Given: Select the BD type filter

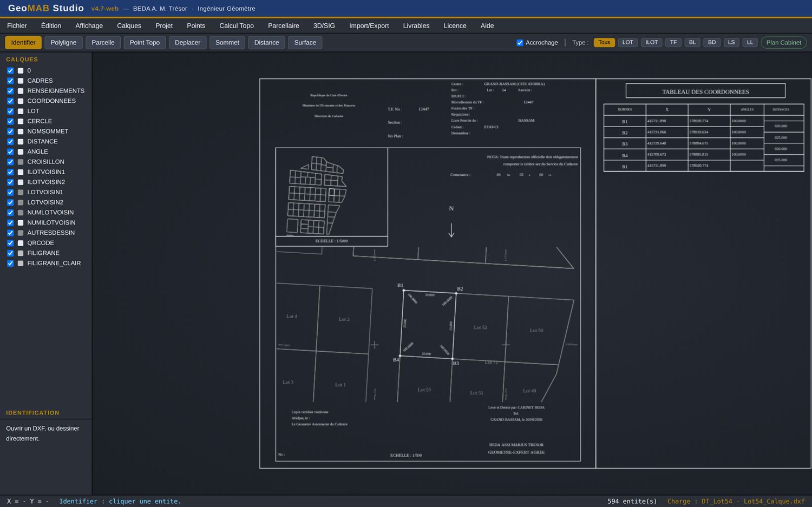Looking at the screenshot, I should pos(712,42).
